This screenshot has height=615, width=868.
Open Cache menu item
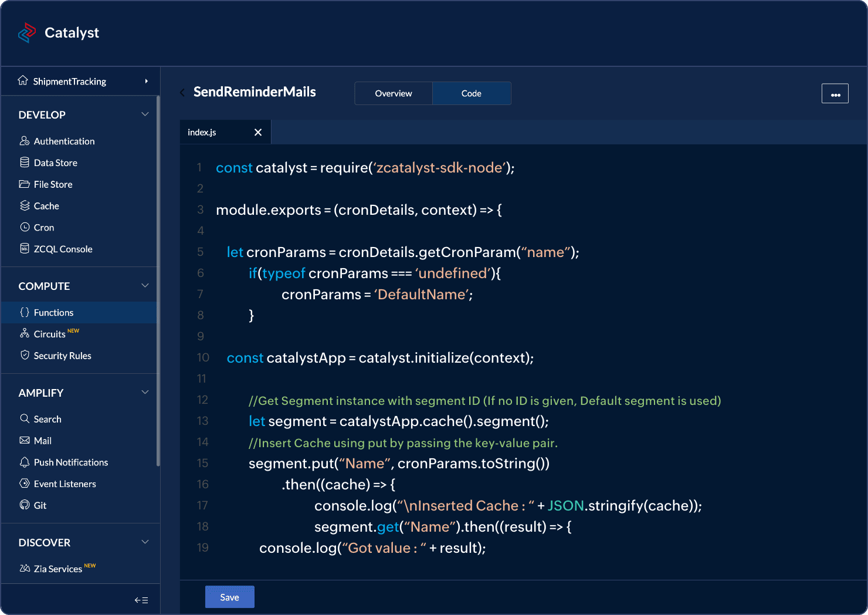46,206
